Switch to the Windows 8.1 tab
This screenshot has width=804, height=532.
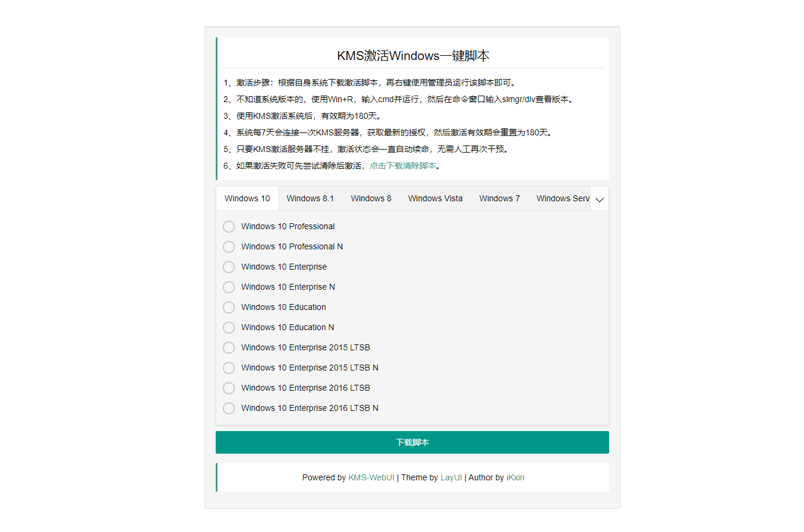pos(310,198)
